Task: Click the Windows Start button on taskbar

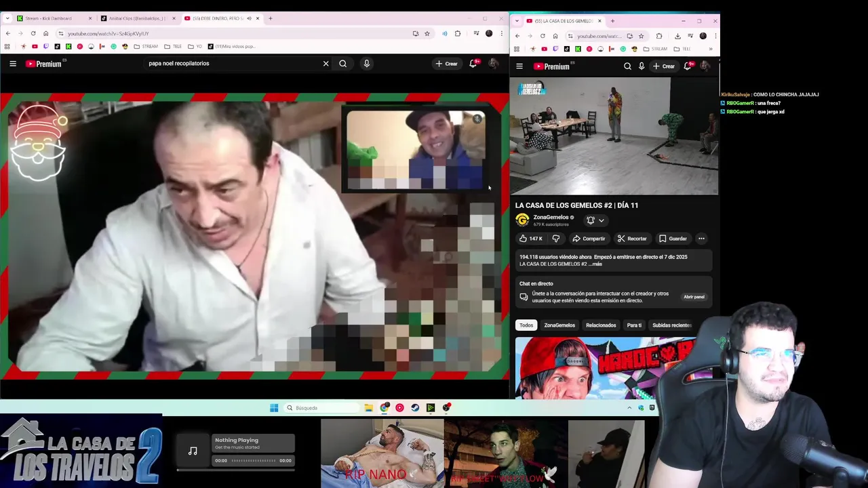Action: click(x=274, y=408)
